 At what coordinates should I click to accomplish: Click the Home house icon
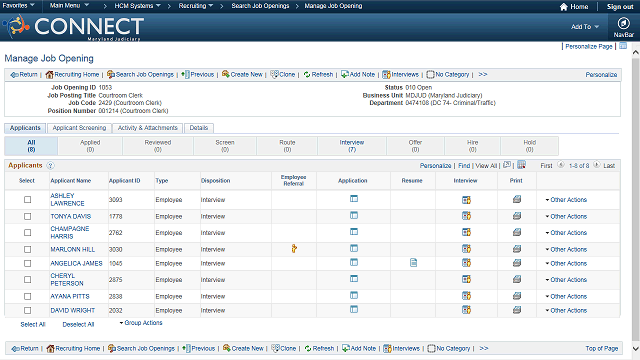point(564,7)
